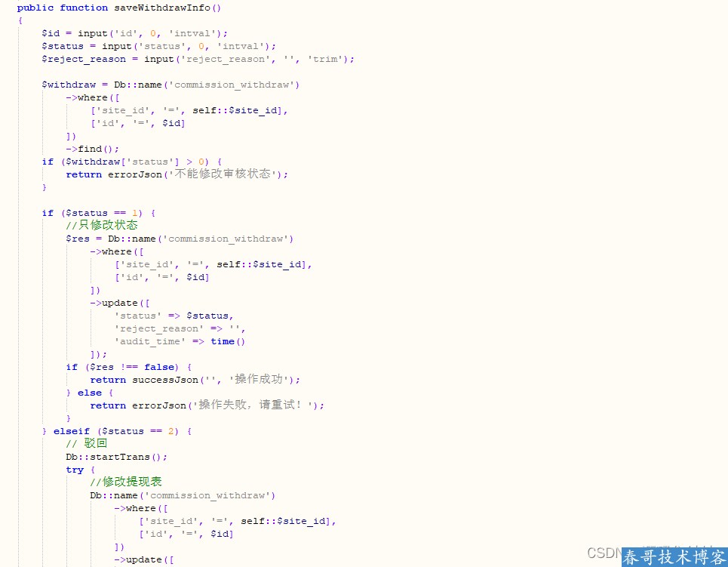
Task: Click the $reject_reason variable being assigned
Action: tap(84, 60)
